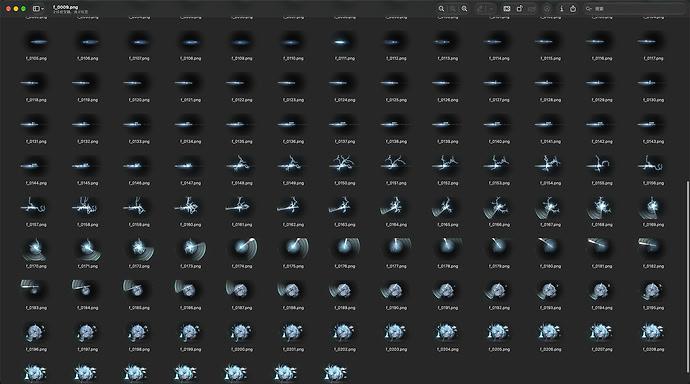Click the file name label f_0193.png

550,308
